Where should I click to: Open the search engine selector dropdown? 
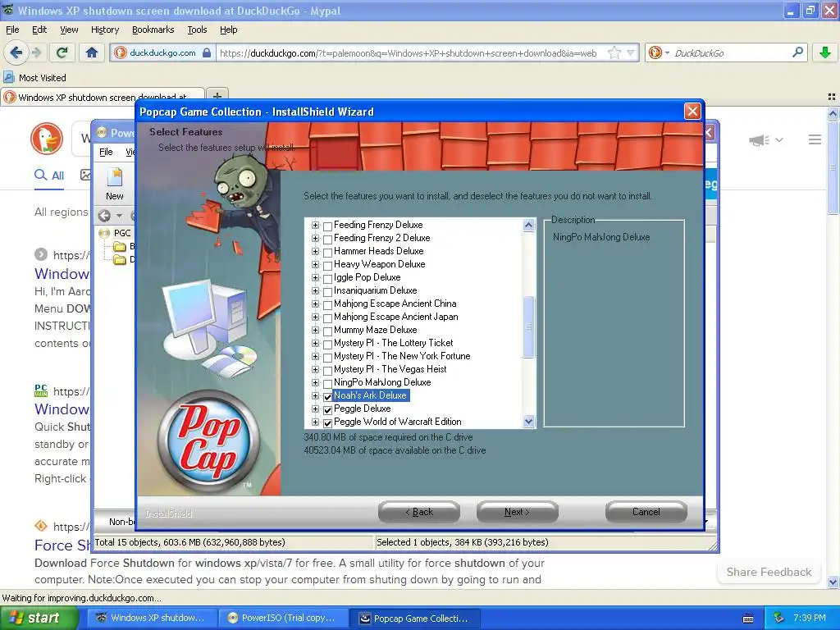667,52
